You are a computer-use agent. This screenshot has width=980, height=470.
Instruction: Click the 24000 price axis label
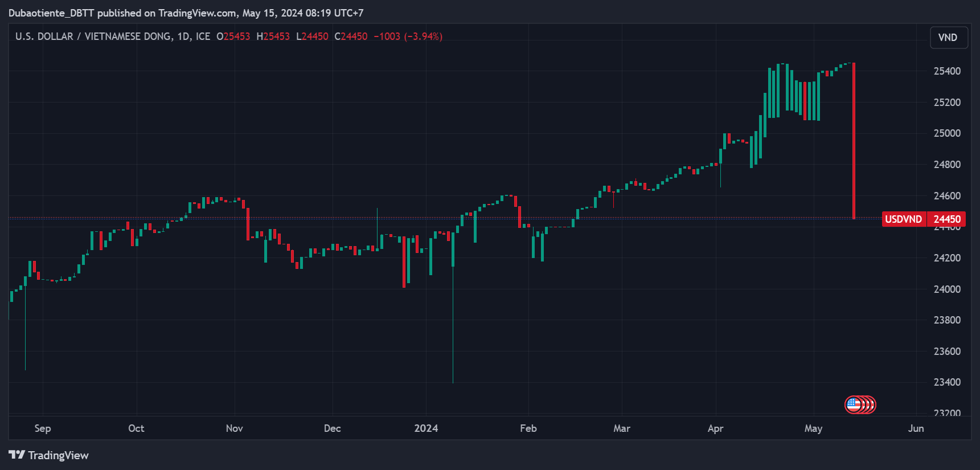tap(947, 289)
